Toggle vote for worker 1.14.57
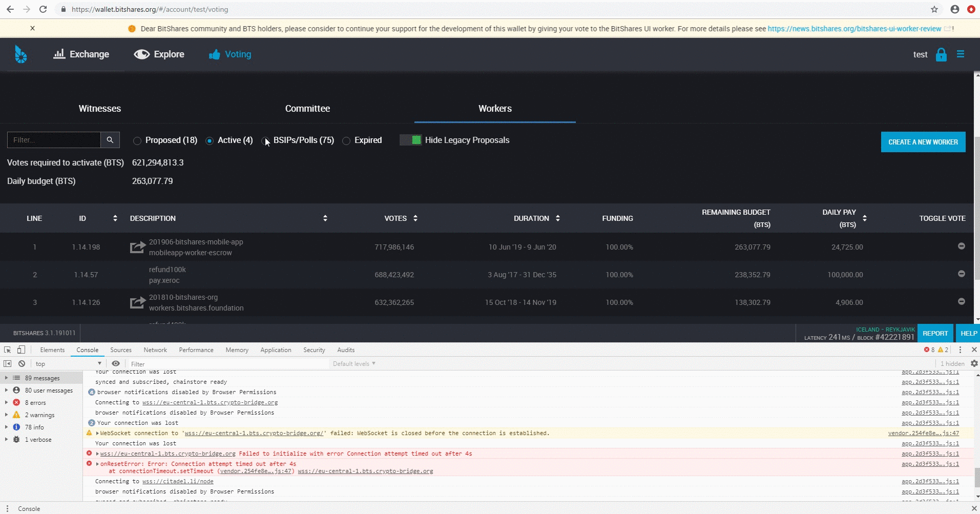 pos(962,274)
